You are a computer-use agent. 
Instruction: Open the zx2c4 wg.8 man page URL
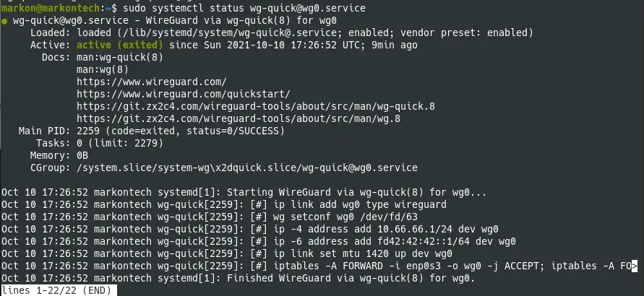tap(239, 118)
